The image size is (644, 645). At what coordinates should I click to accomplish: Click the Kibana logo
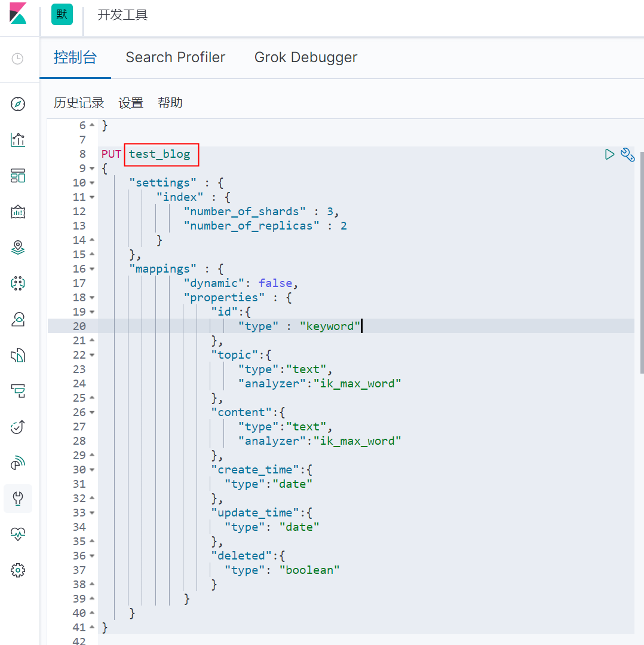point(18,13)
